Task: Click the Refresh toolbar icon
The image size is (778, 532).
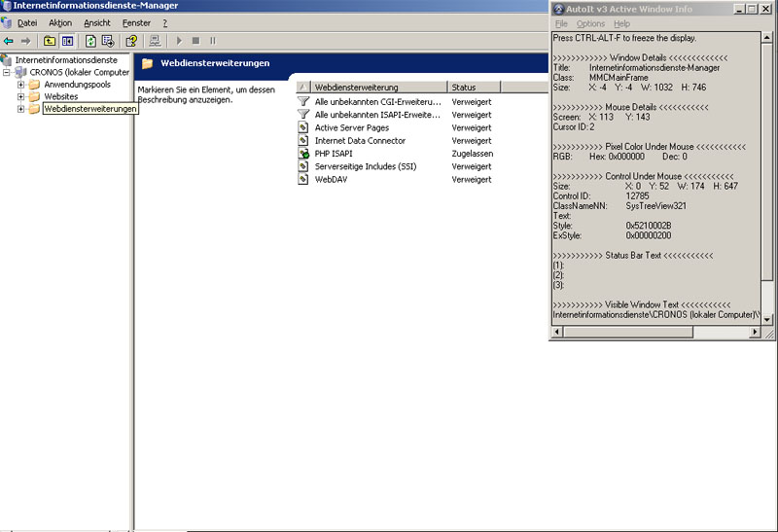Action: click(x=90, y=41)
